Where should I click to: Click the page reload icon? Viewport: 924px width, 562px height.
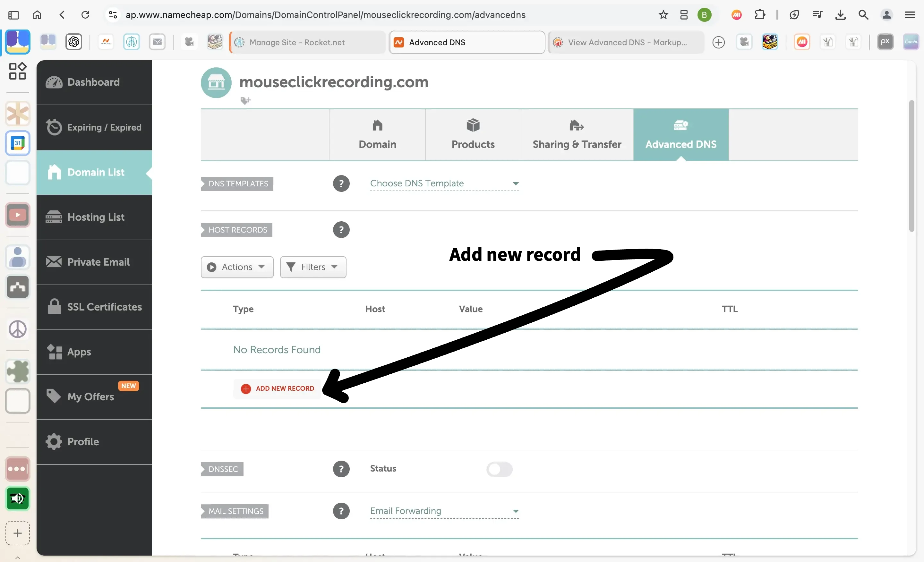coord(85,15)
